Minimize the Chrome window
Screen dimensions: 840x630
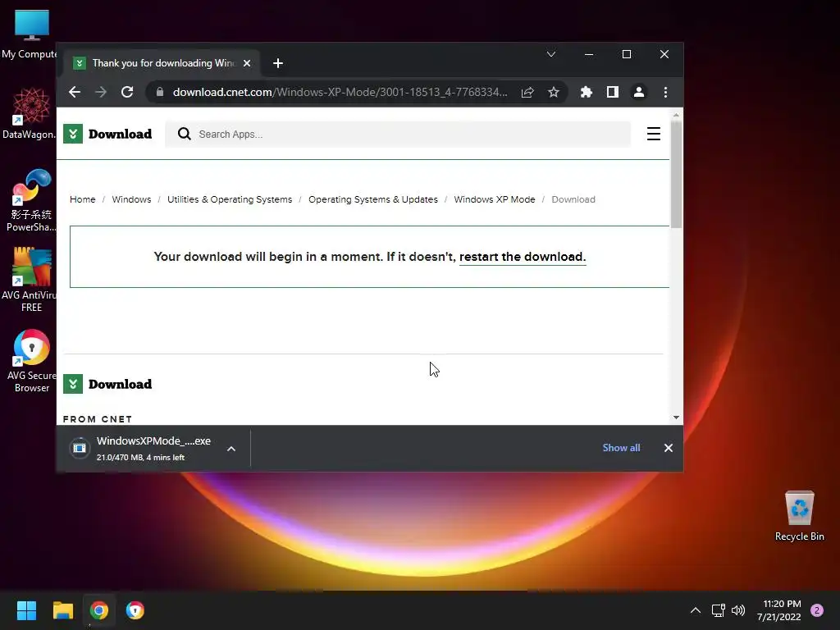tap(589, 54)
